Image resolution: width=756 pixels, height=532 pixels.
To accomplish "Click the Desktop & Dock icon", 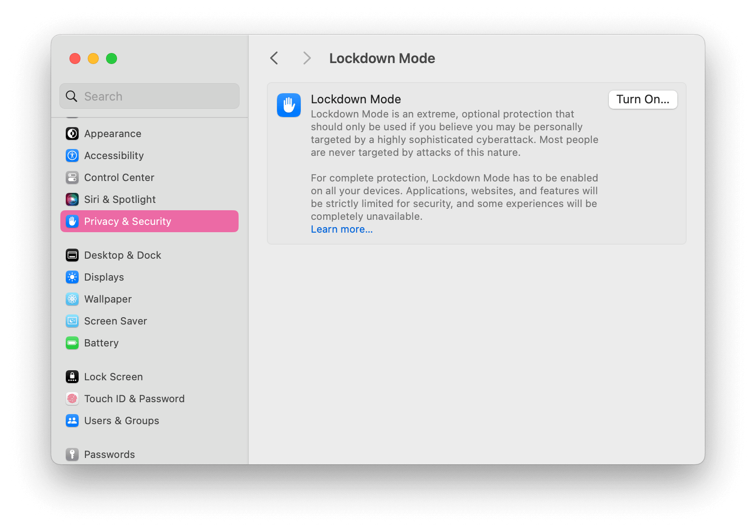I will coord(72,255).
